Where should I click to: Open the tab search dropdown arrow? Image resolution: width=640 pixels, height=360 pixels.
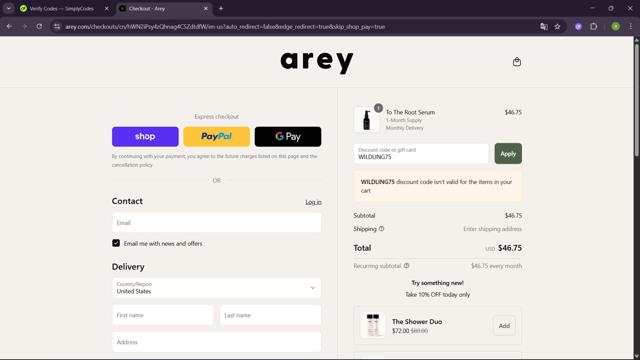[x=9, y=8]
